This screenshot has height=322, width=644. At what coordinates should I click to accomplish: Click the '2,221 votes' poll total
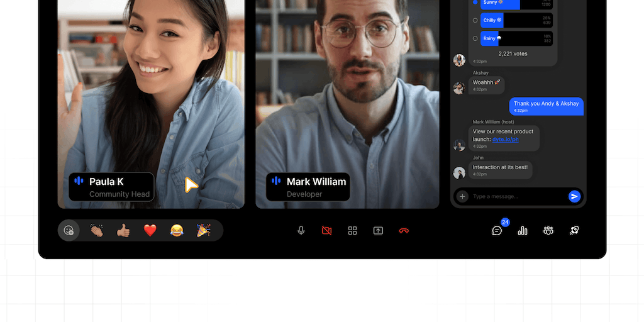[x=513, y=54]
